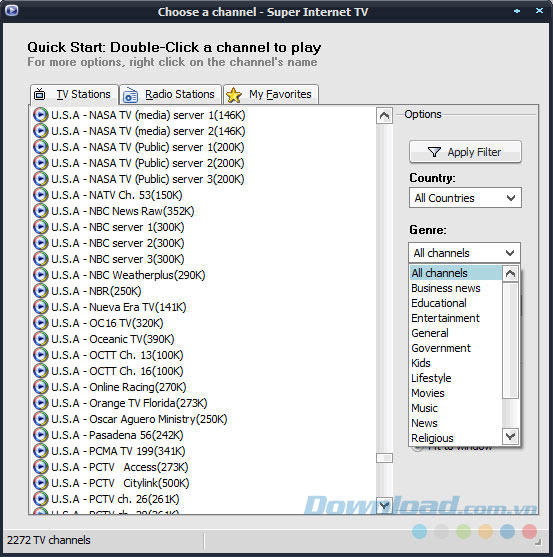Switch to the Radio Stations tab
Viewport: 553px width, 557px height.
point(170,94)
